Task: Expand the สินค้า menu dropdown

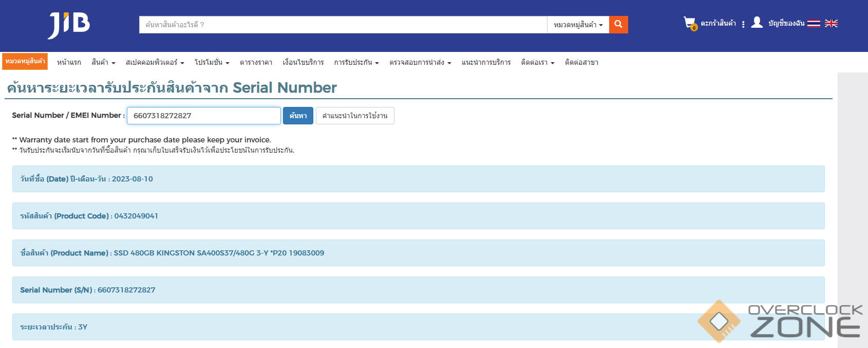Action: 103,62
